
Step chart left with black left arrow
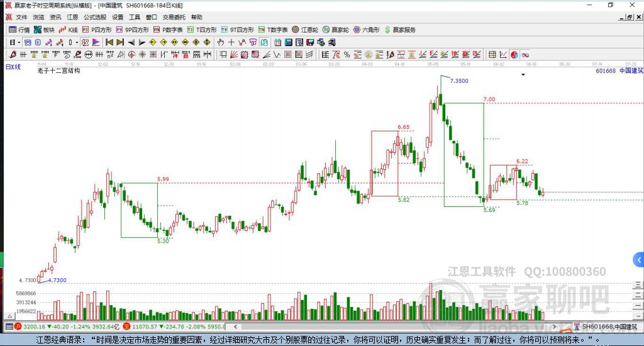[x=131, y=42]
